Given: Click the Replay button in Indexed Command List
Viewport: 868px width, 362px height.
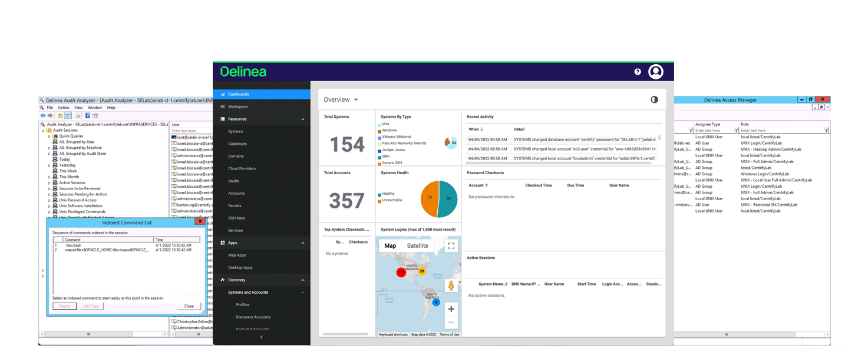Looking at the screenshot, I should [x=64, y=306].
